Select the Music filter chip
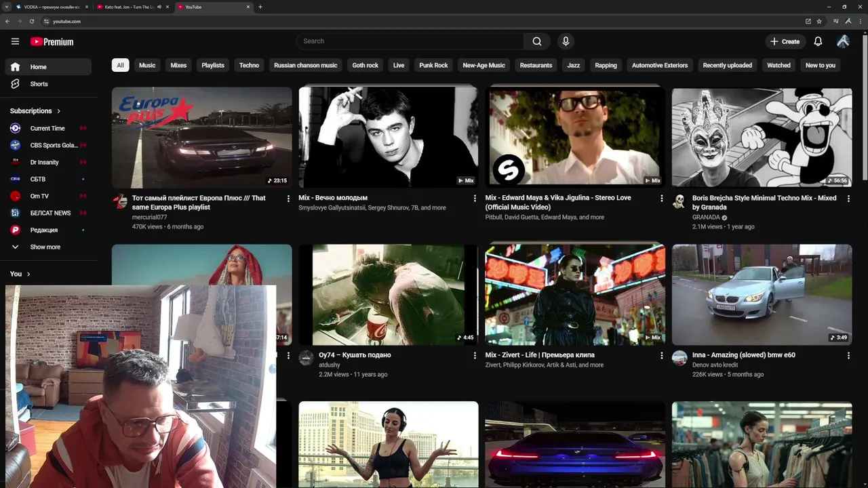The image size is (868, 488). [147, 65]
